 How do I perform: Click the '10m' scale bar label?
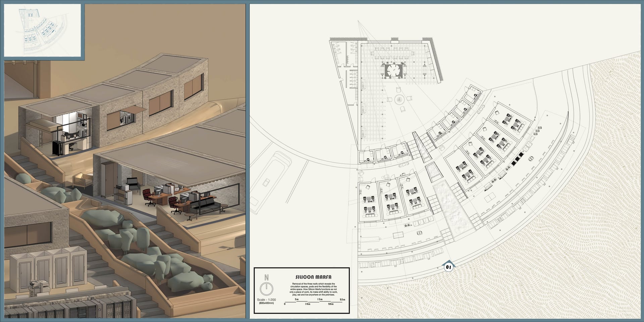(308, 304)
